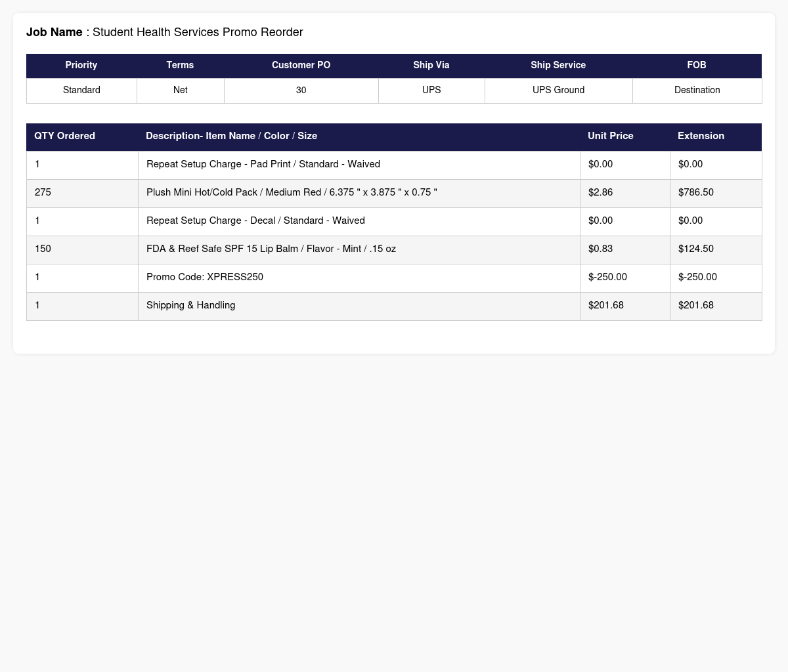Image resolution: width=788 pixels, height=672 pixels.
Task: Select the job name 'Student Health Services Promo Reorder'
Action: (198, 32)
